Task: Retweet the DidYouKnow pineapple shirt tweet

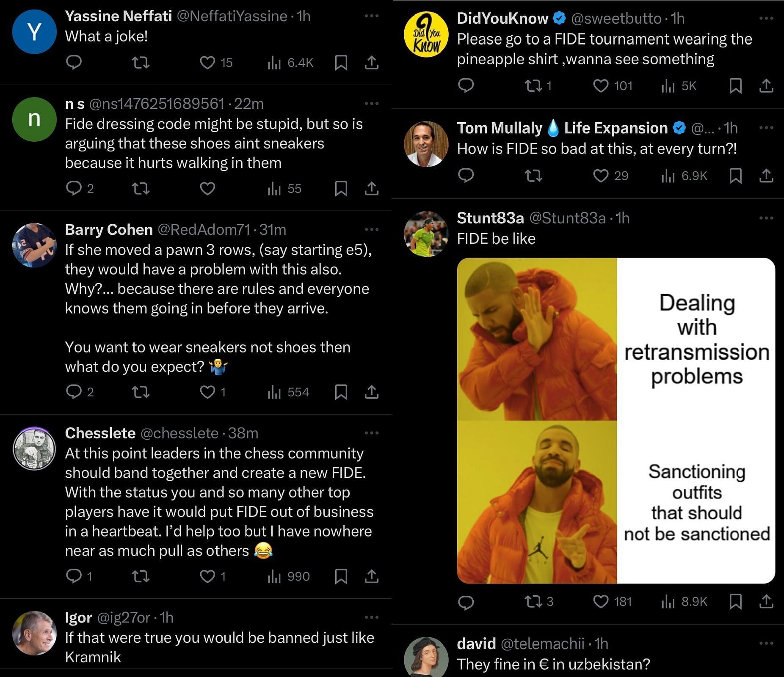Action: [533, 86]
